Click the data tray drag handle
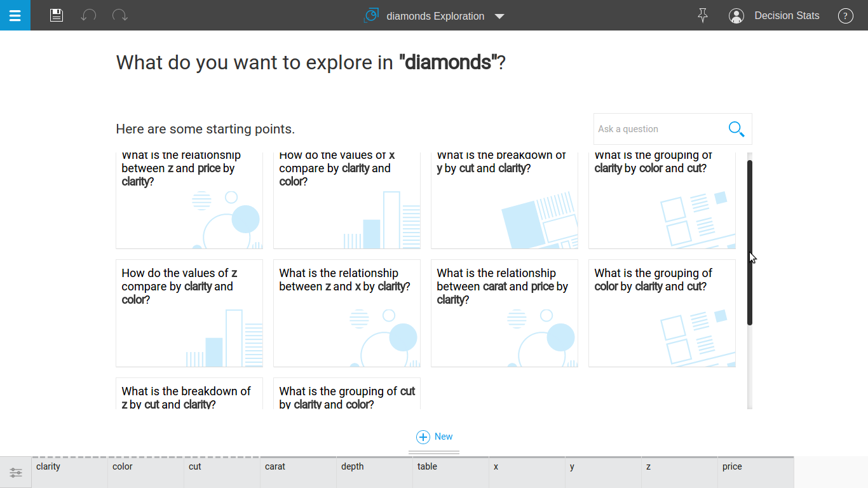Viewport: 868px width, 488px height. pyautogui.click(x=434, y=452)
